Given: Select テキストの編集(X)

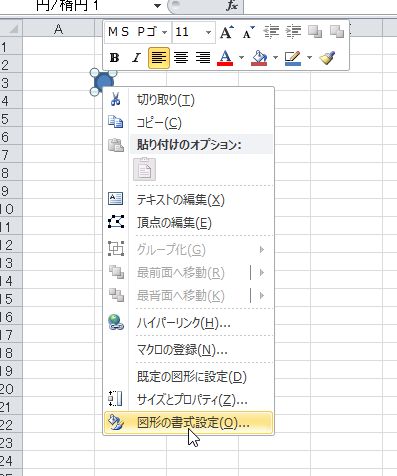Looking at the screenshot, I should [189, 200].
